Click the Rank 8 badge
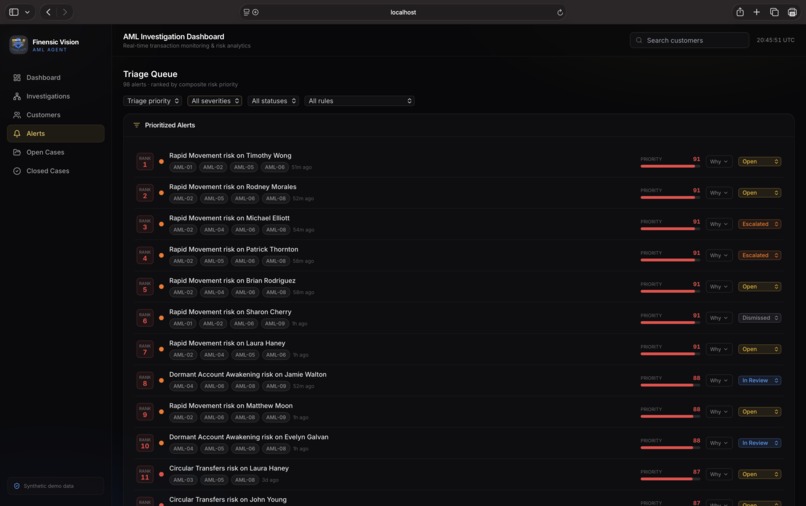The image size is (806, 506). coord(145,381)
